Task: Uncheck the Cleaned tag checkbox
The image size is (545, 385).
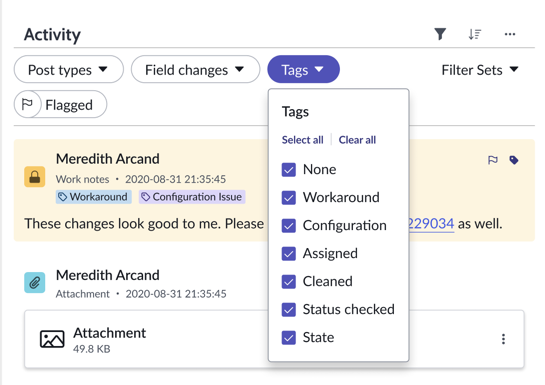Action: [x=288, y=281]
